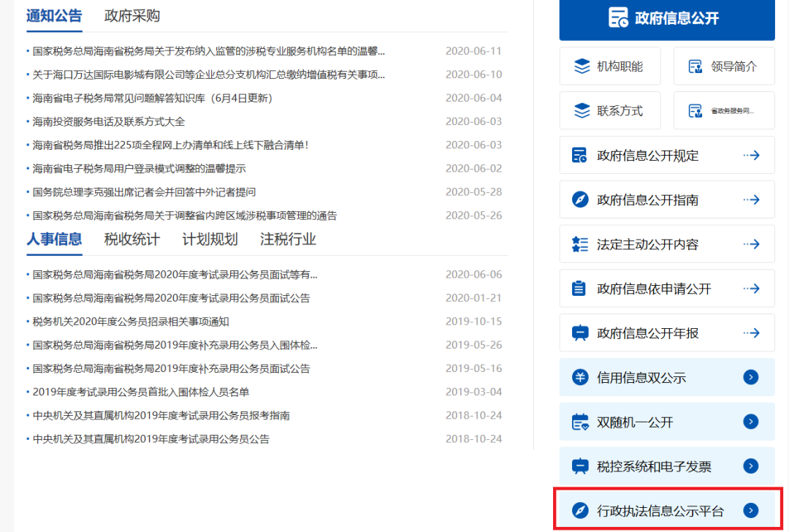
Task: Click the 机构职能 stacked layers icon
Action: (582, 66)
